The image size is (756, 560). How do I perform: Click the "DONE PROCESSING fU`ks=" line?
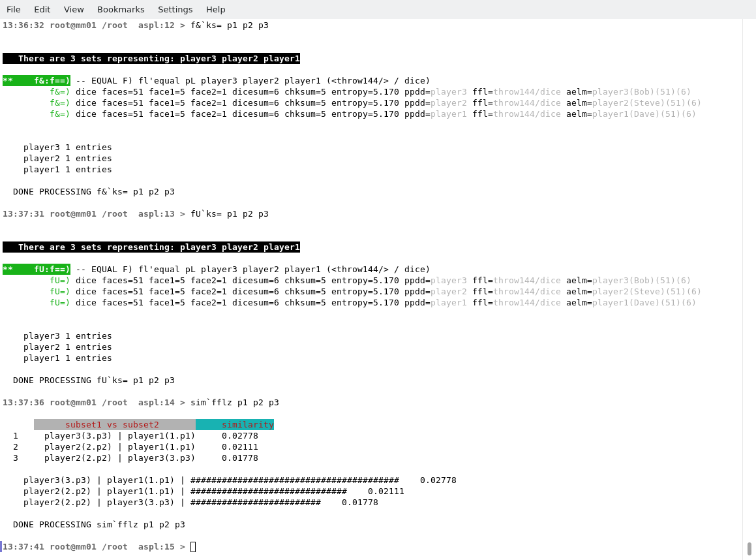pos(93,381)
